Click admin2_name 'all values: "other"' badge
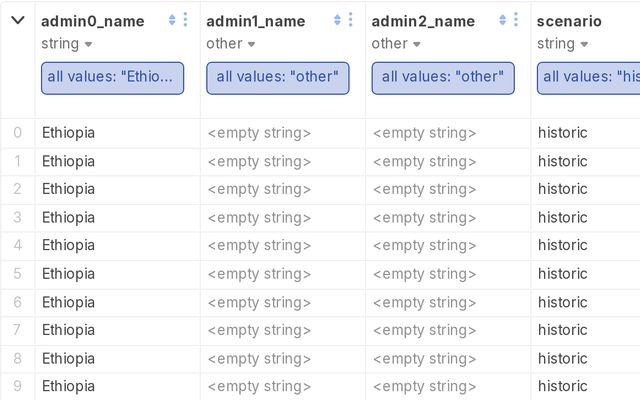 click(443, 78)
